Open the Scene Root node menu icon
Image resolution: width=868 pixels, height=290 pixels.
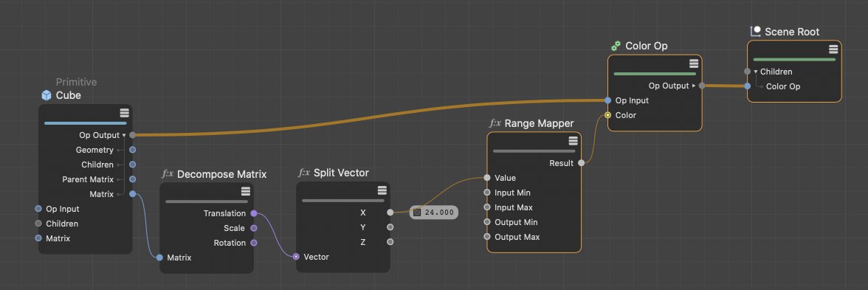coord(833,49)
